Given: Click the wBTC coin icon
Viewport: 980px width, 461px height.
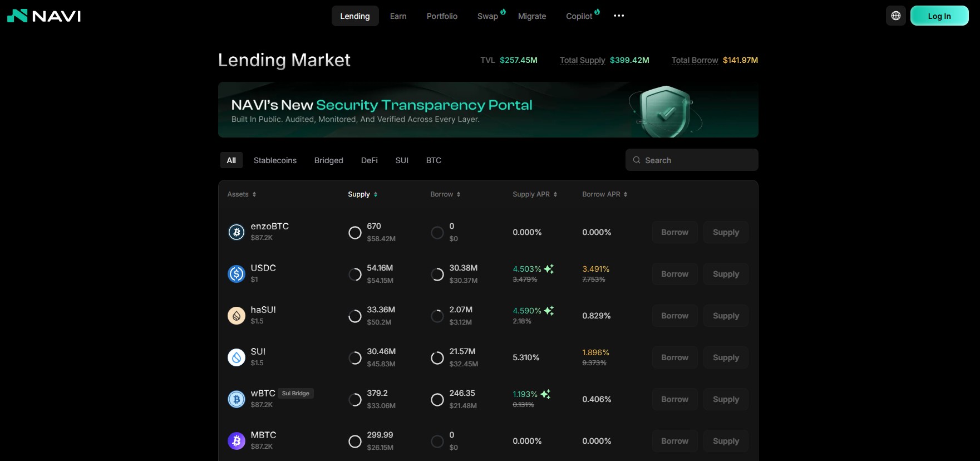Looking at the screenshot, I should coord(237,399).
